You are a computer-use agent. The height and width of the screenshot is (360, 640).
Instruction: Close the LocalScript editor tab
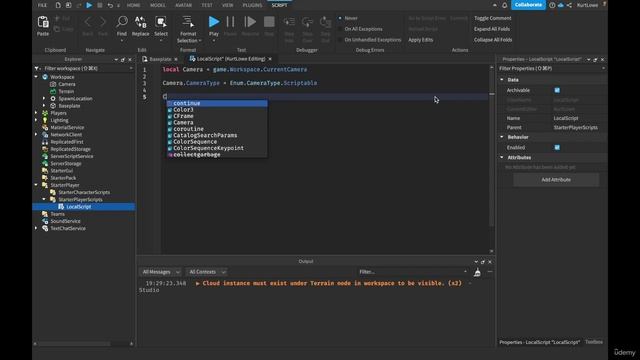tap(270, 59)
